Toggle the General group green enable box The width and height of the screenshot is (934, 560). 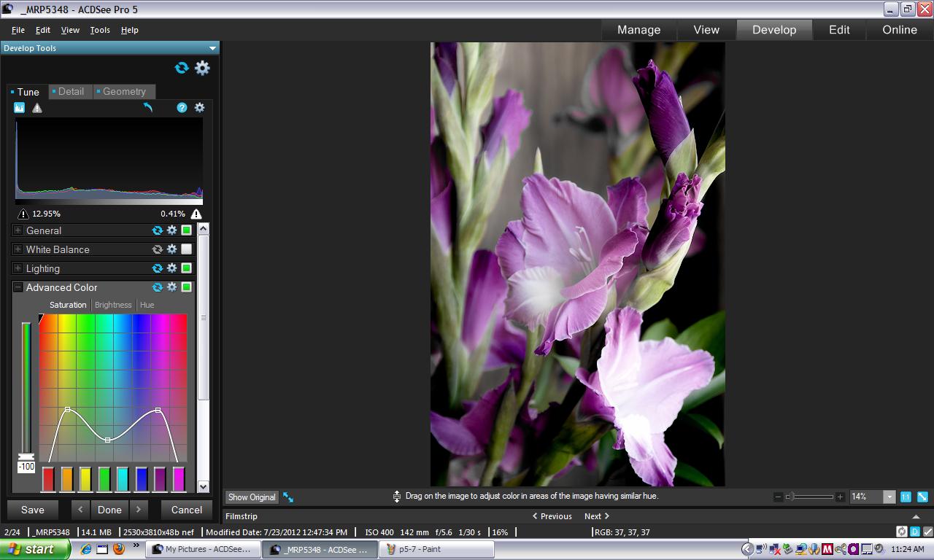coord(186,230)
